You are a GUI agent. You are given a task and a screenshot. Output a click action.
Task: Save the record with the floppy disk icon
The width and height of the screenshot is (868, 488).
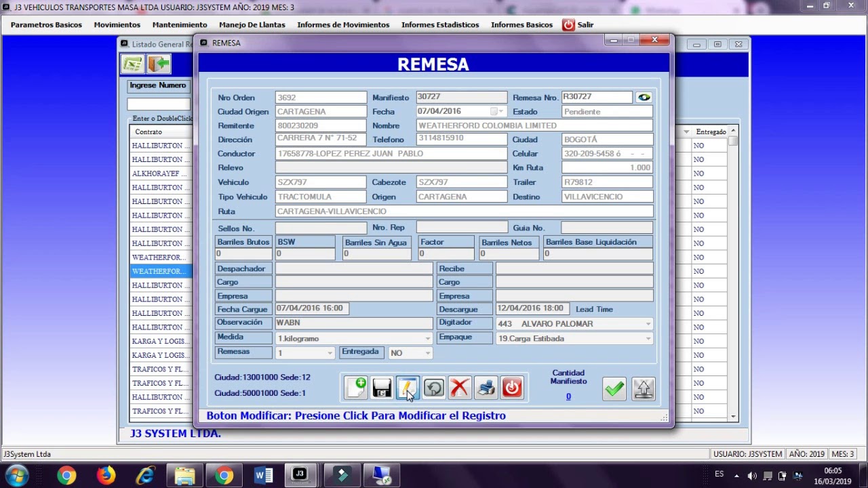click(x=382, y=387)
